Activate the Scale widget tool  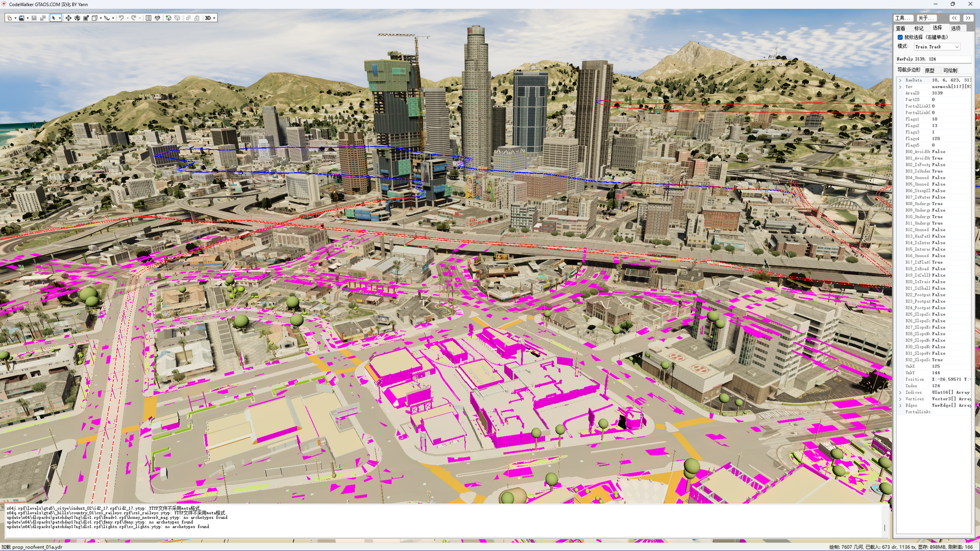coord(86,18)
